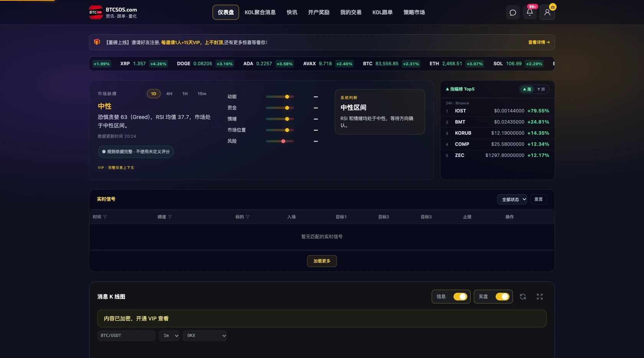Screen dimensions: 644x358
Task: Click 加载更多 button
Action: (322, 261)
